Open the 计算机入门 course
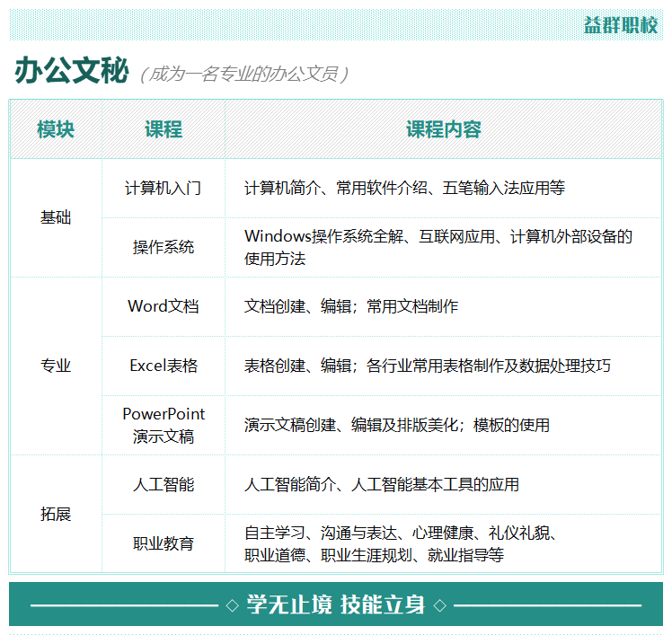 pos(164,188)
